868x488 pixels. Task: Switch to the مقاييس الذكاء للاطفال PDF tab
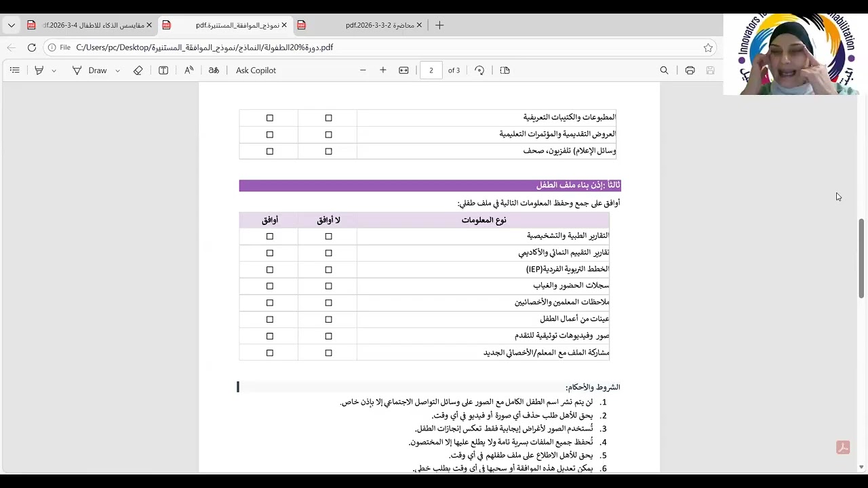pos(88,25)
